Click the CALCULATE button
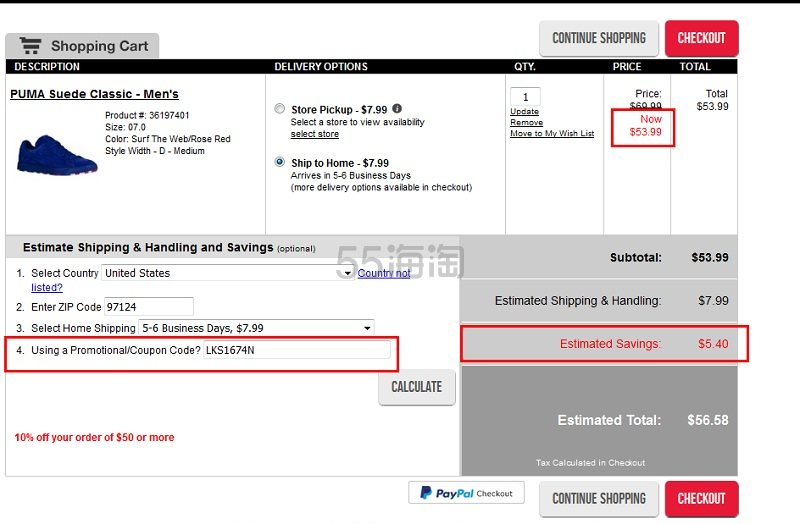 coord(417,387)
